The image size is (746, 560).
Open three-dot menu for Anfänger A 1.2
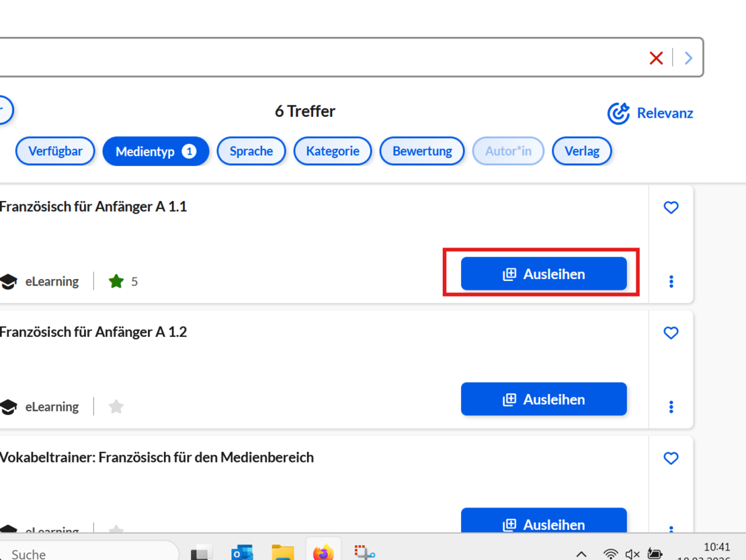[x=671, y=407]
